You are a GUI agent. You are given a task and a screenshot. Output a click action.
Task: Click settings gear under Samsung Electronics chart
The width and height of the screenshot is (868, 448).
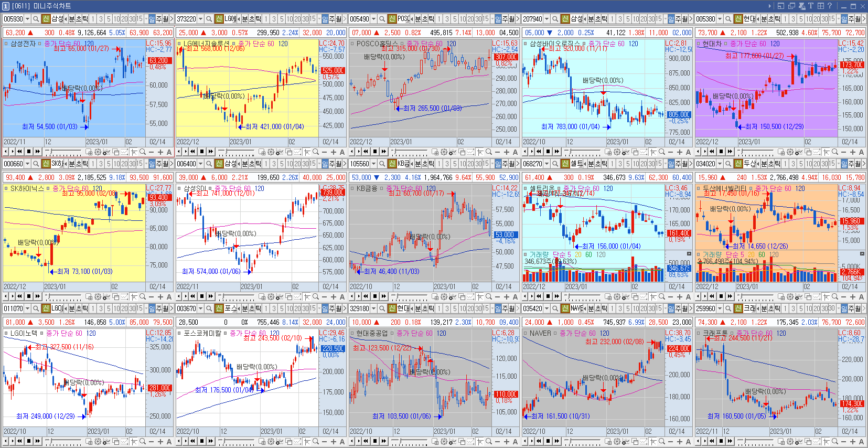tap(98, 152)
